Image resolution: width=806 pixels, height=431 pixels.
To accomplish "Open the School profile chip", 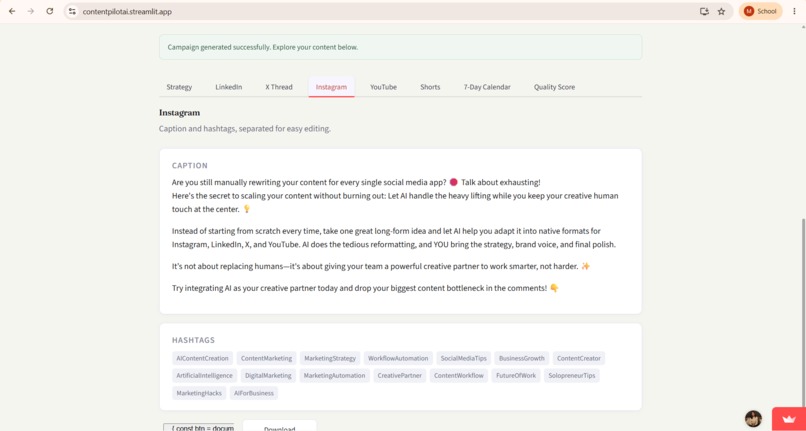I will click(x=760, y=11).
